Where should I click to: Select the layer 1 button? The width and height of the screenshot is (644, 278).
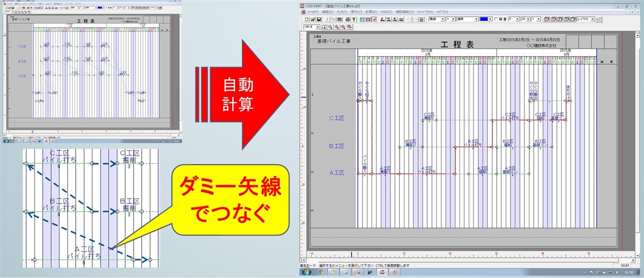pyautogui.click(x=552, y=19)
